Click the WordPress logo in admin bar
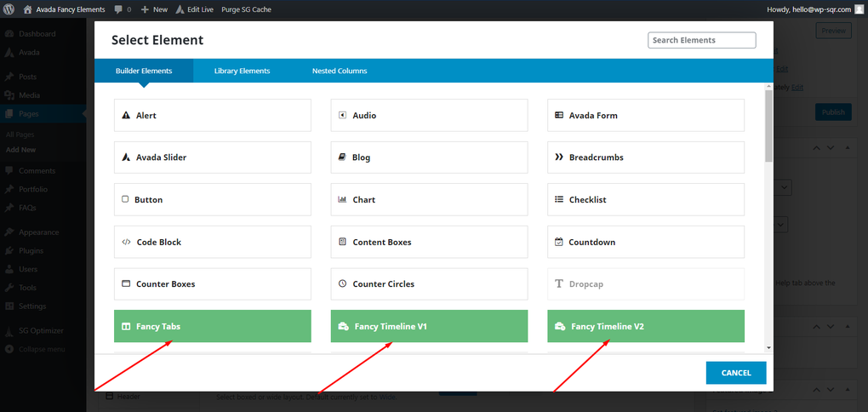 tap(9, 9)
